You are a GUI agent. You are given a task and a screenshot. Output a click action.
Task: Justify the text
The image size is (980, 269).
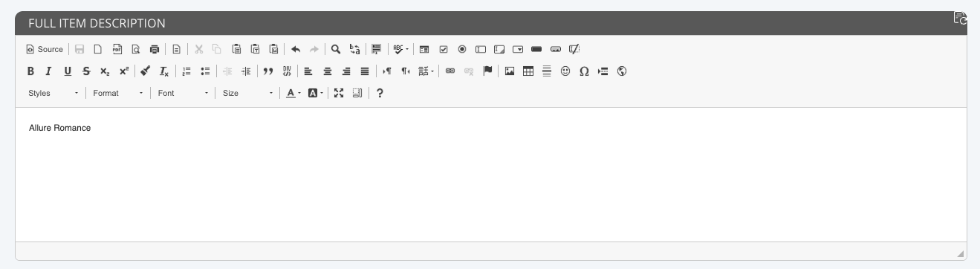365,71
